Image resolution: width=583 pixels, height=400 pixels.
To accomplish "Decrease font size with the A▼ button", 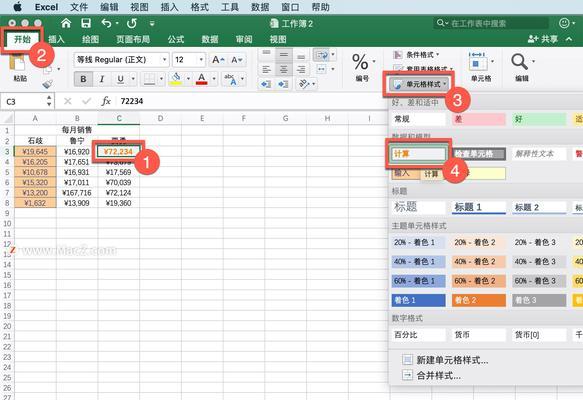I will point(237,60).
